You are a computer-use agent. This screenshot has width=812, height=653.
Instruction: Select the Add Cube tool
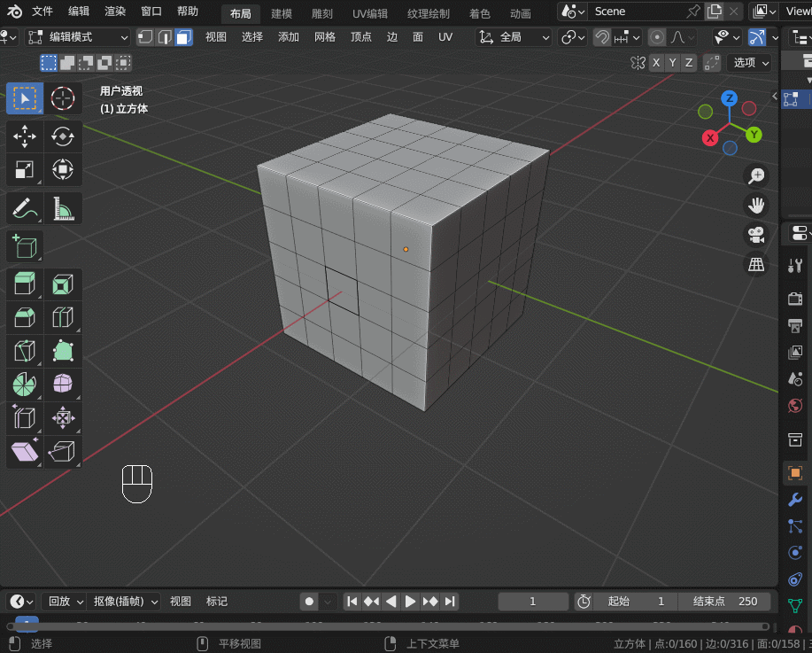tap(24, 246)
